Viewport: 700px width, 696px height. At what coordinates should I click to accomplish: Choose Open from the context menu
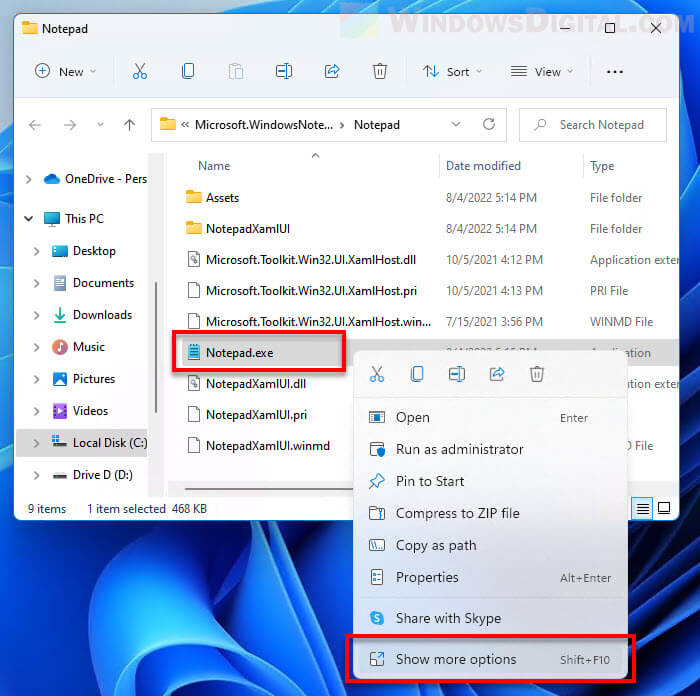(x=491, y=417)
